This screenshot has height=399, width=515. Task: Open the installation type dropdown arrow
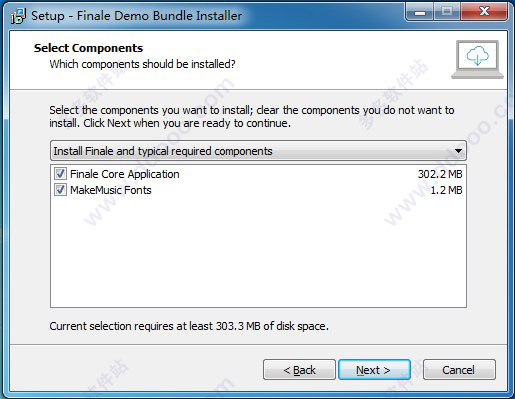pyautogui.click(x=458, y=151)
